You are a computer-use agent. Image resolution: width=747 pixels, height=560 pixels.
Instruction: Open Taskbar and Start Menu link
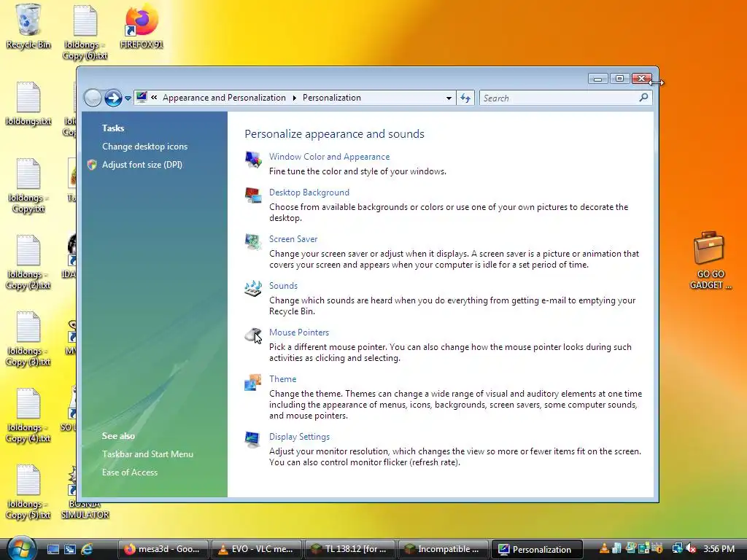click(147, 454)
